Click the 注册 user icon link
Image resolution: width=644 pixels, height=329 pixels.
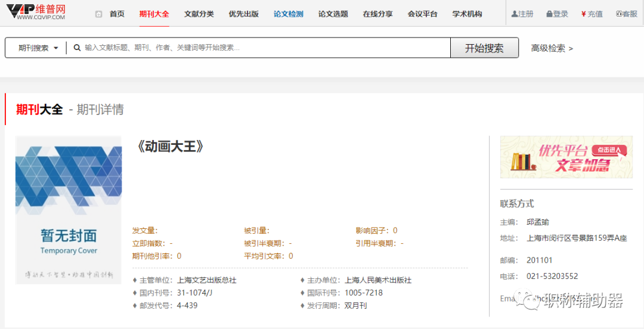(522, 14)
